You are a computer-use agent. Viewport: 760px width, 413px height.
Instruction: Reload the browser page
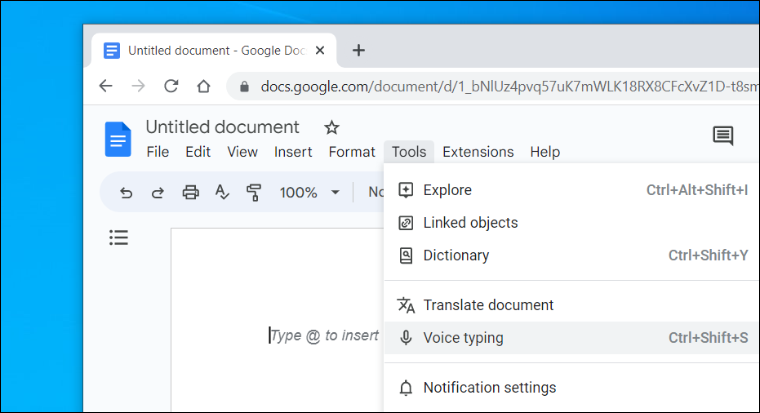pos(171,86)
